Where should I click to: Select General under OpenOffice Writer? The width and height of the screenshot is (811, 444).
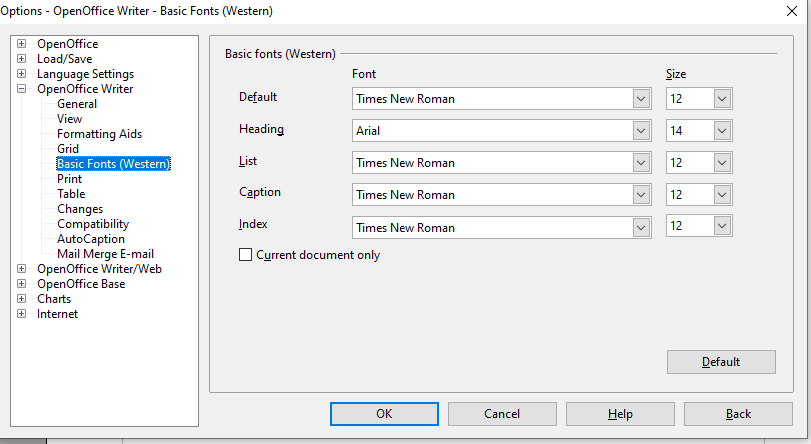[x=77, y=104]
